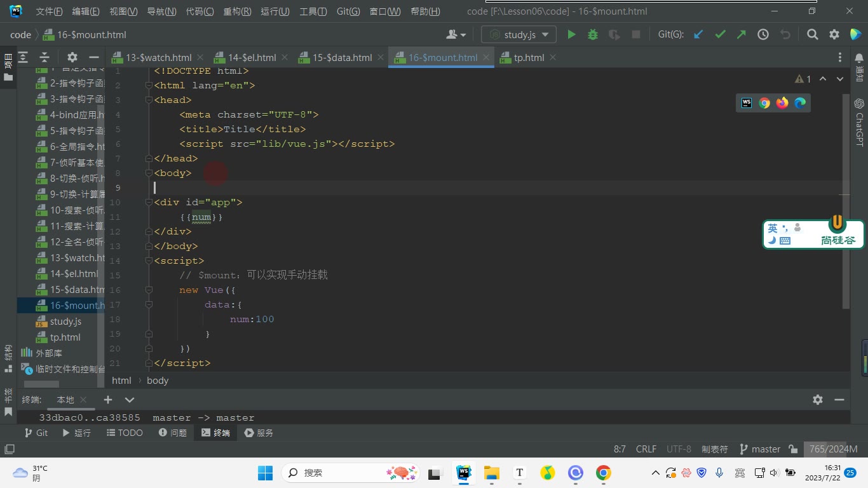Open in Chrome browser from editor popup
The height and width of the screenshot is (488, 868).
click(764, 103)
